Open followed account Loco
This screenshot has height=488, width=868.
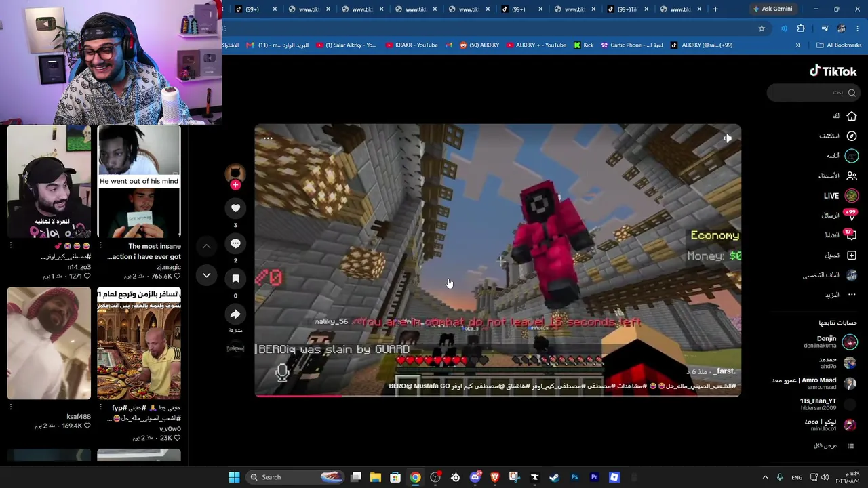click(831, 424)
